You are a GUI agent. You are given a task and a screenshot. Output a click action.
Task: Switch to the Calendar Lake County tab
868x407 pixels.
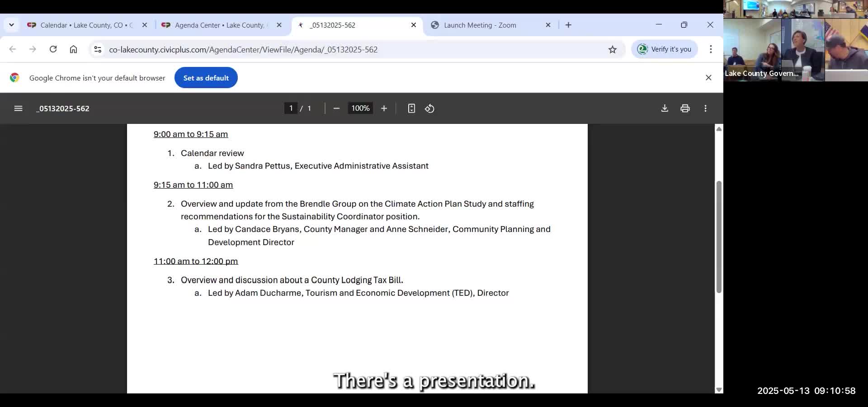click(x=81, y=25)
